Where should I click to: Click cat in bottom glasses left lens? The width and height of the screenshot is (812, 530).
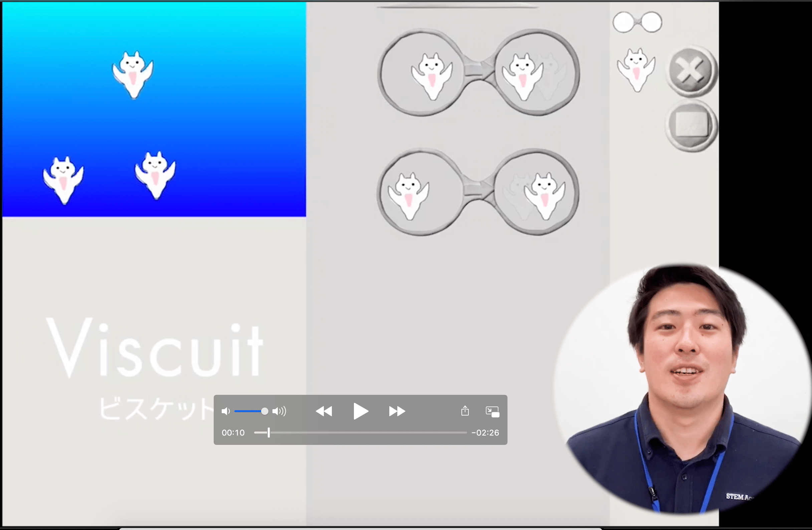click(x=409, y=197)
